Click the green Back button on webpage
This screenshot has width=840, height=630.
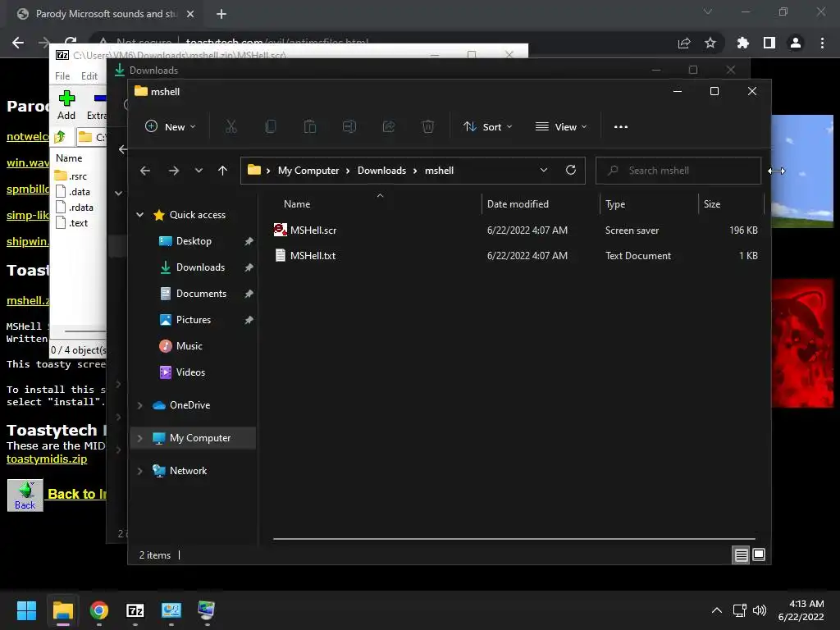tap(25, 495)
